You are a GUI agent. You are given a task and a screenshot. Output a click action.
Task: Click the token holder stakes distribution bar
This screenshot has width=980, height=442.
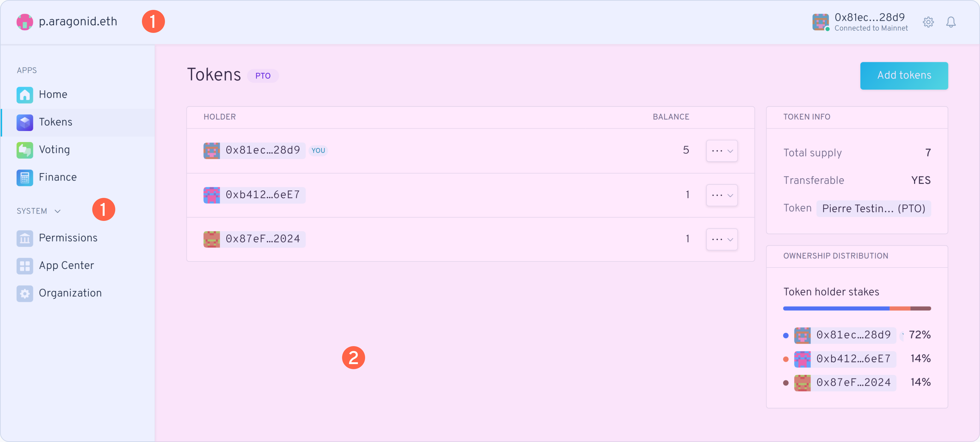pos(857,309)
